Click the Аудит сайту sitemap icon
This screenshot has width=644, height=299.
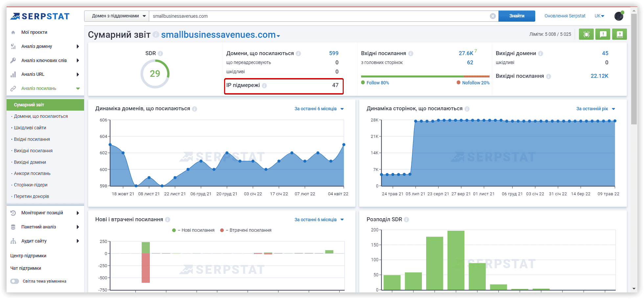13,241
